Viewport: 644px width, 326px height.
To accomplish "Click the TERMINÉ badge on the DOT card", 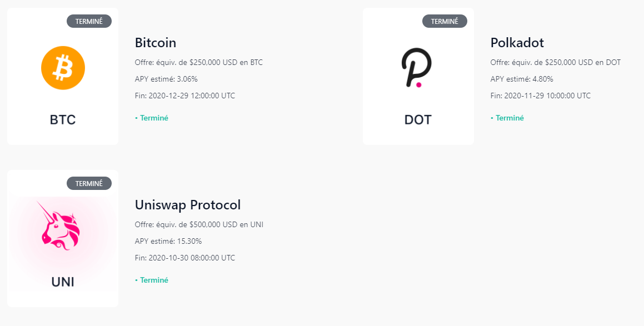I will pos(445,21).
